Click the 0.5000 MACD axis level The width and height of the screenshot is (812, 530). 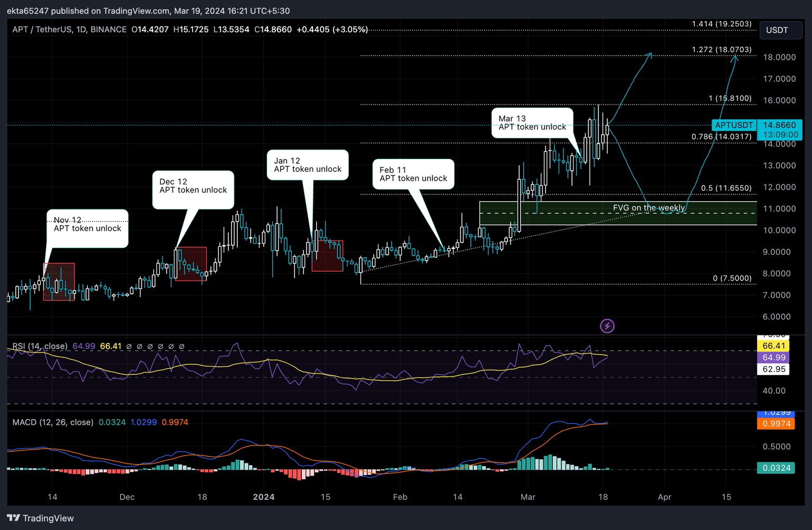pos(777,447)
